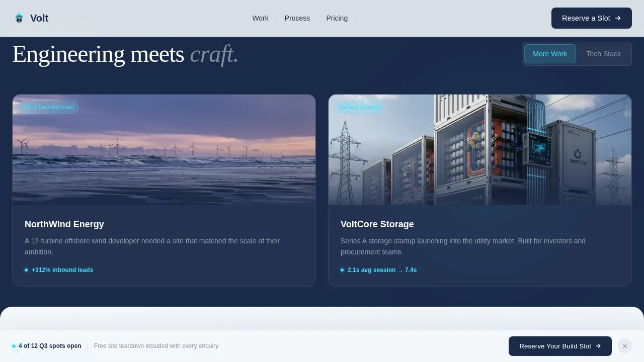Click Free site teardown included text
The width and height of the screenshot is (644, 362).
pyautogui.click(x=156, y=346)
